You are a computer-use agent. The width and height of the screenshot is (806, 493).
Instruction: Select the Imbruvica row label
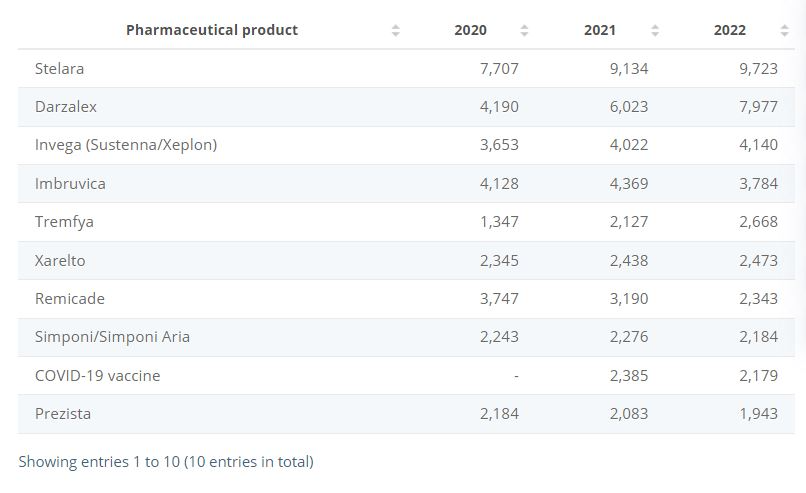pyautogui.click(x=70, y=184)
